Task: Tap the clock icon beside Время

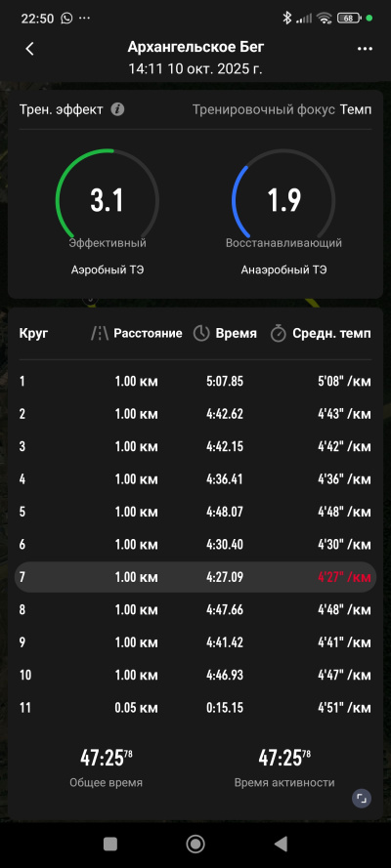Action: 201,333
